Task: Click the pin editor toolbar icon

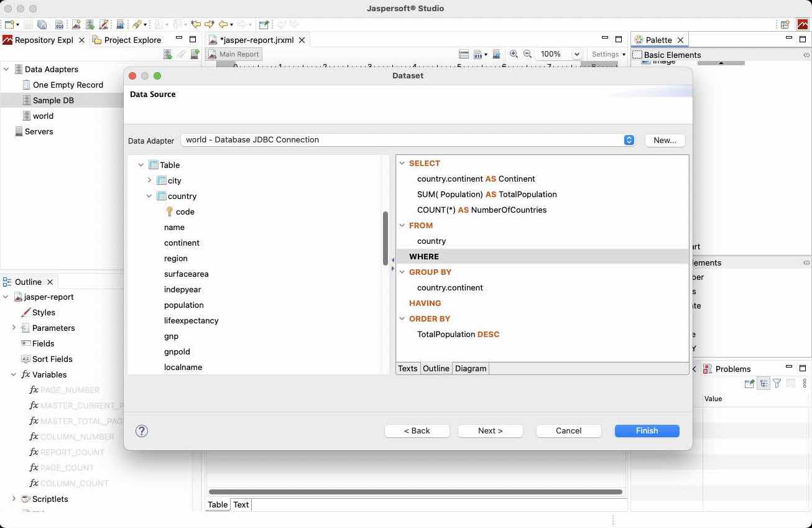Action: [264, 25]
